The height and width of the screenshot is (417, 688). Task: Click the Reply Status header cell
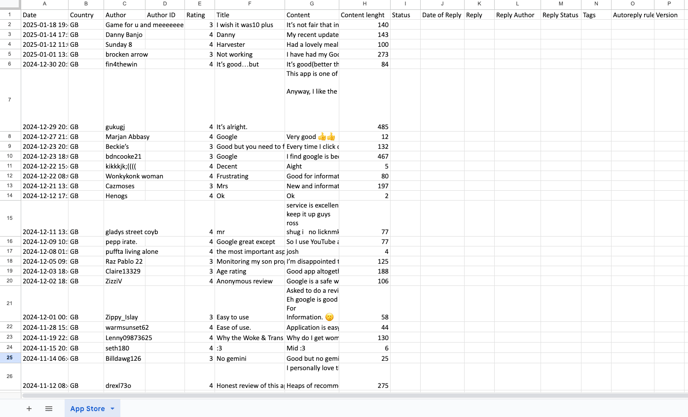point(560,15)
